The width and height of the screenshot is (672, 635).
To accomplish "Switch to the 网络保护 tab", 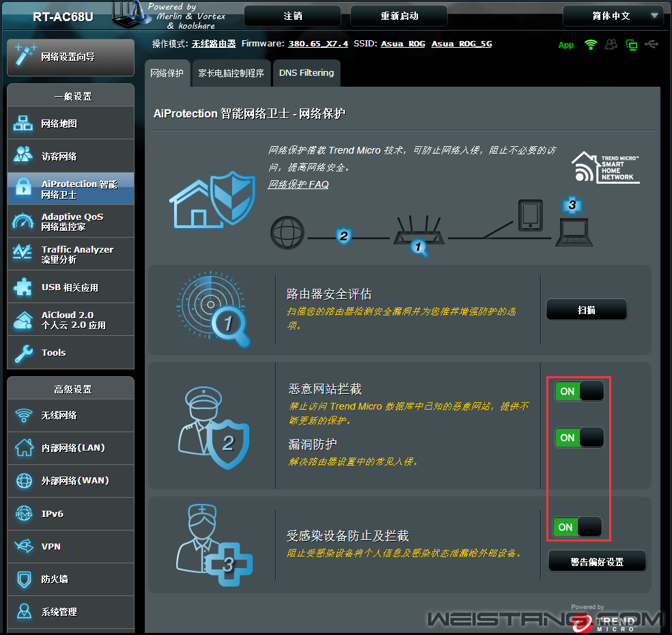I will [167, 73].
